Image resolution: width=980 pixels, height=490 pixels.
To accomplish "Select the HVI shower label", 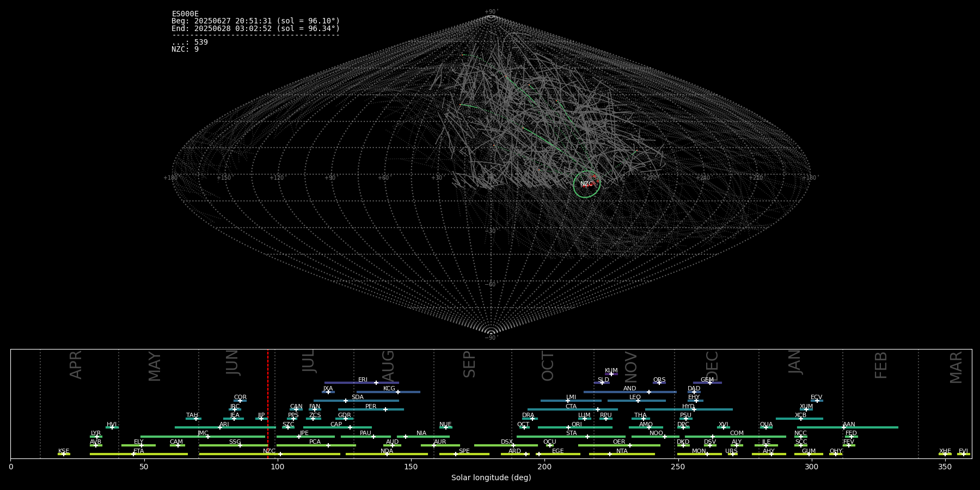I will tap(112, 425).
